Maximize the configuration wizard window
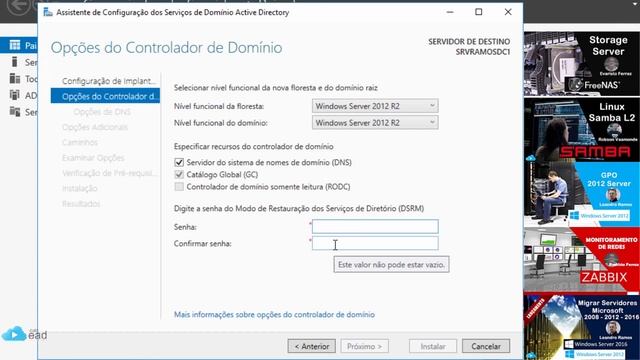The image size is (640, 360). (479, 12)
